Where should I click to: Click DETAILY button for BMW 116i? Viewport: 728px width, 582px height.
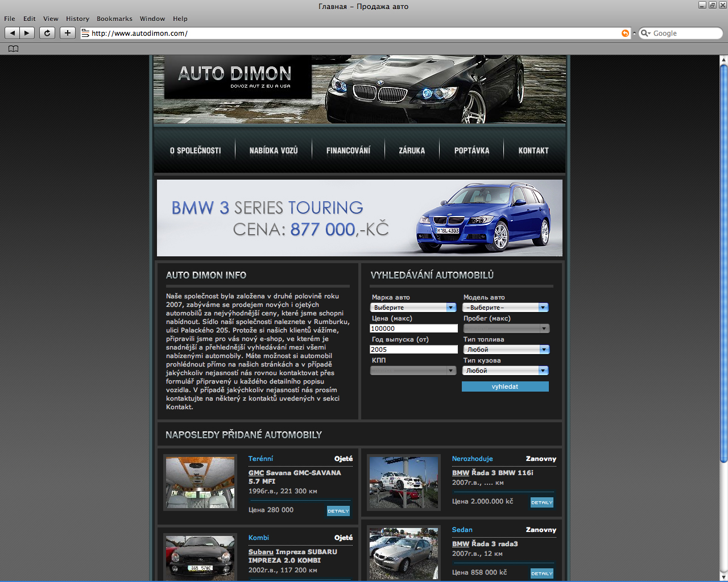tap(542, 502)
